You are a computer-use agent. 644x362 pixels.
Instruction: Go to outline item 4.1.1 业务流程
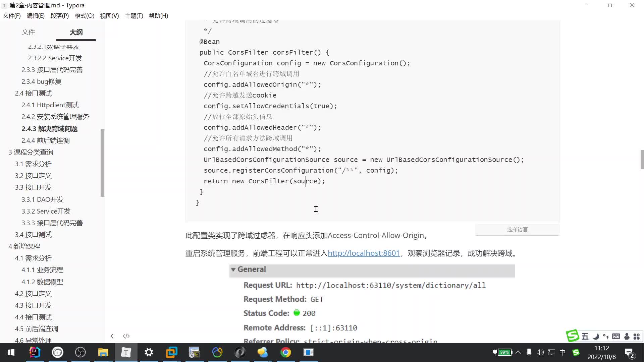(42, 270)
